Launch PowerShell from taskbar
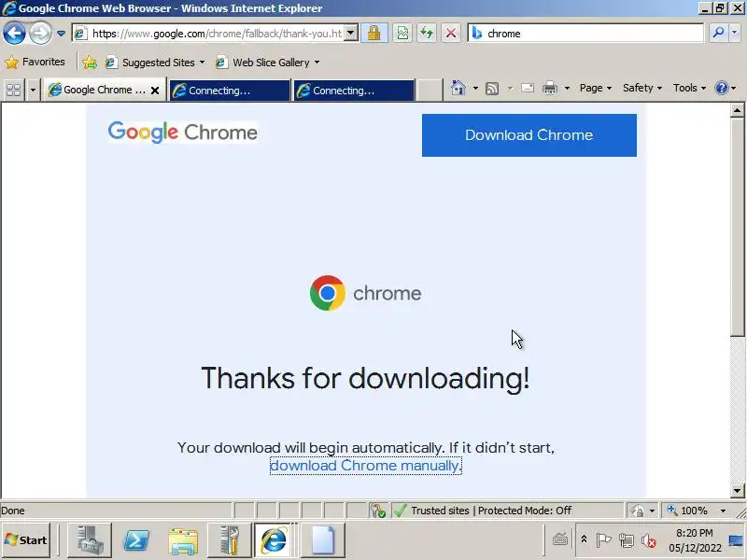747x560 pixels. (x=136, y=540)
